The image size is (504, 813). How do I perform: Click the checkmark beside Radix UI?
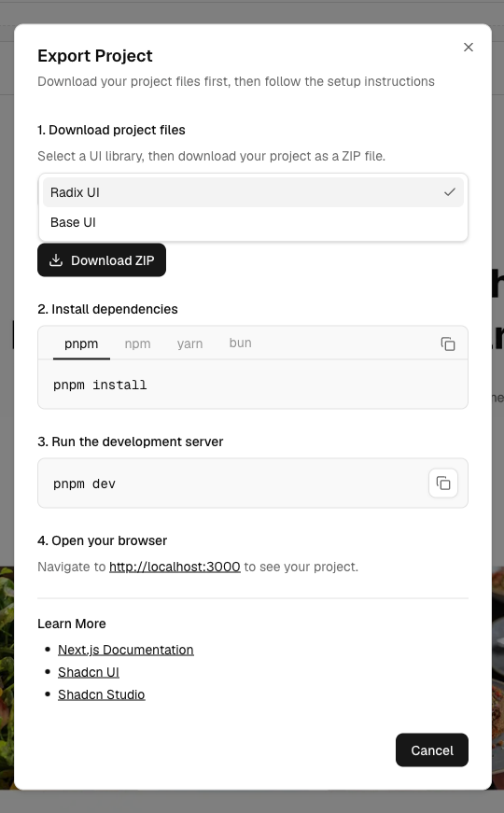450,192
